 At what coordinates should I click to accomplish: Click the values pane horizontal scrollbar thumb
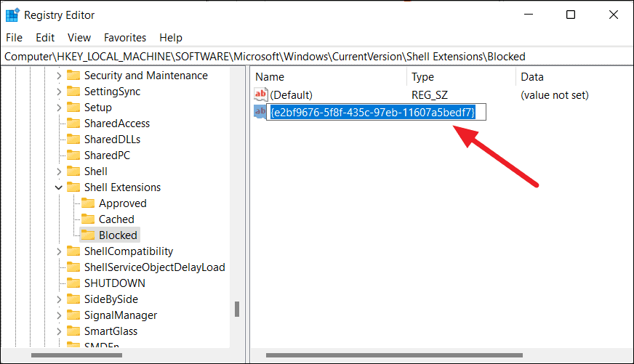click(x=394, y=355)
